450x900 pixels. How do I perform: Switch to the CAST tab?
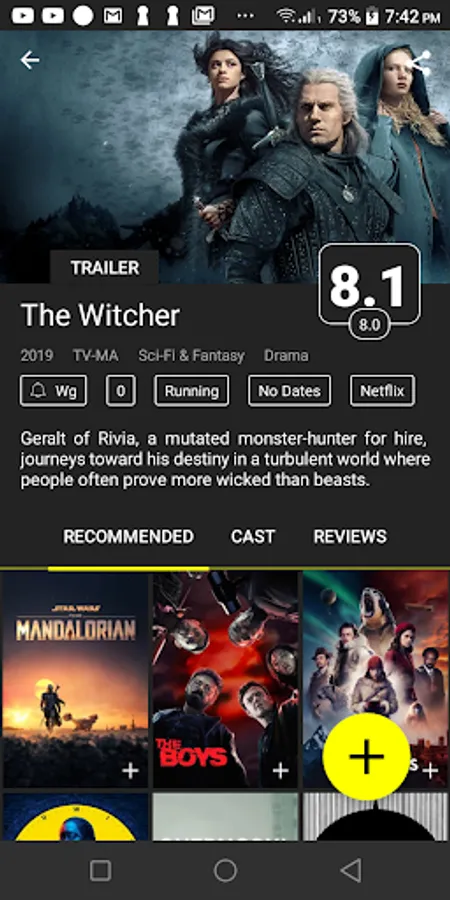click(x=253, y=537)
